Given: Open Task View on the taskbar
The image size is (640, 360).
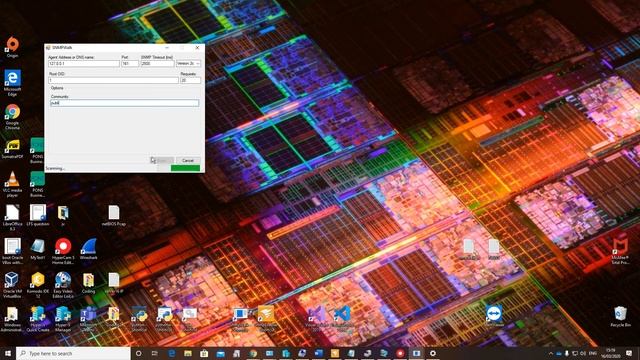Looking at the screenshot, I should (155, 353).
